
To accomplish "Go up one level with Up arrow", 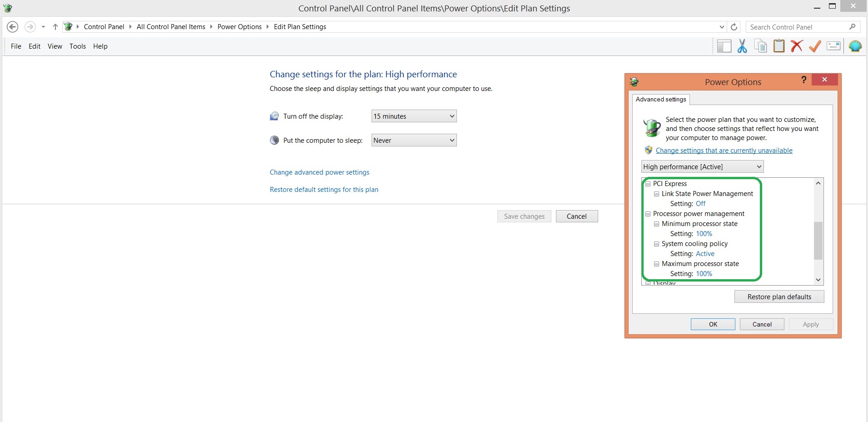I will tap(55, 27).
